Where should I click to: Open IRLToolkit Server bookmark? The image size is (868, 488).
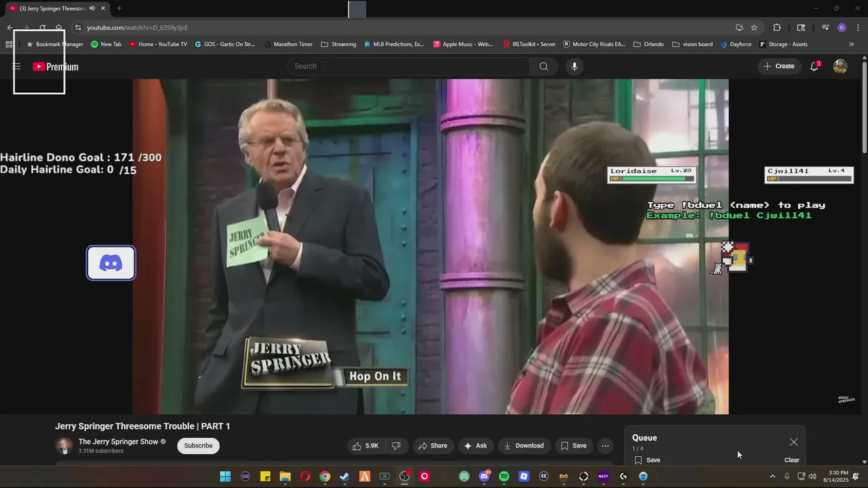(x=529, y=44)
